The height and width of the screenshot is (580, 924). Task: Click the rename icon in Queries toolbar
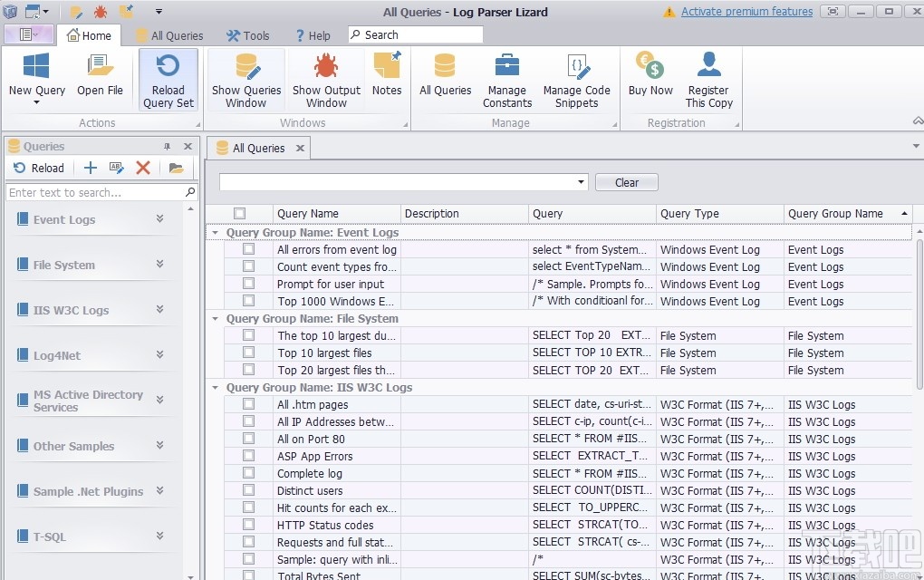[x=117, y=168]
